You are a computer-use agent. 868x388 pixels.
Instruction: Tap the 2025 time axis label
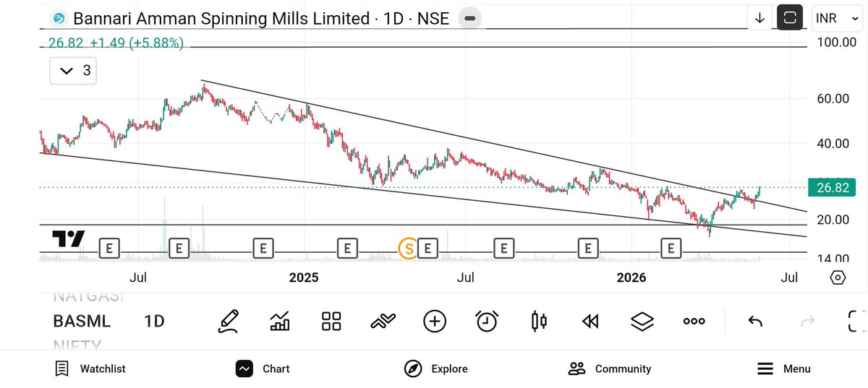tap(303, 277)
